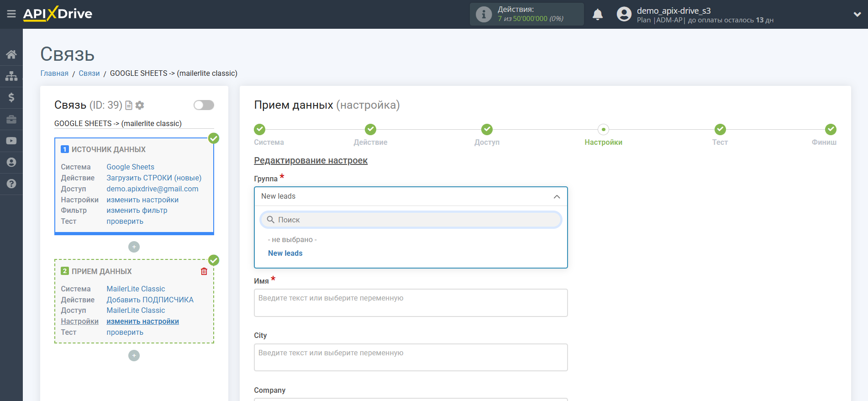Click the actions counter panel
Viewport: 868px width, 401px height.
[x=526, y=14]
